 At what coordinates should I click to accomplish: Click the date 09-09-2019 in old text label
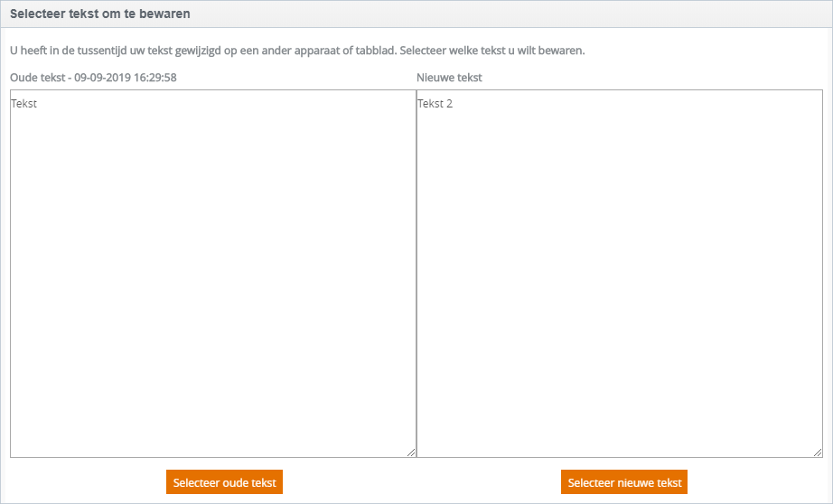pyautogui.click(x=102, y=78)
